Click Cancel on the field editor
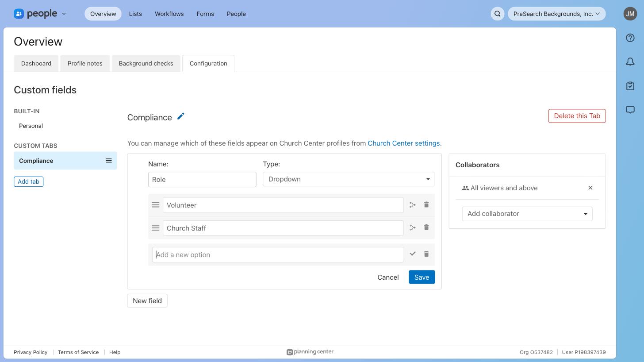Viewport: 644px width, 362px height. [388, 277]
